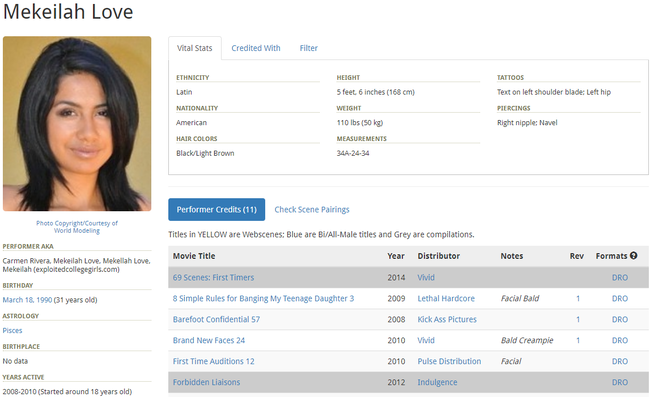Click the Latin ethnicity value

coord(184,92)
